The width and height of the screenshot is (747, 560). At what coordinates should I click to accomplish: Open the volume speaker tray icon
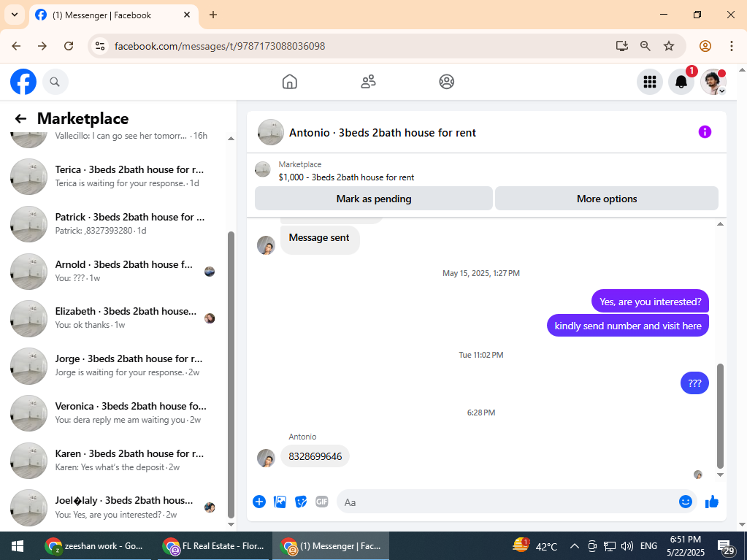click(627, 545)
